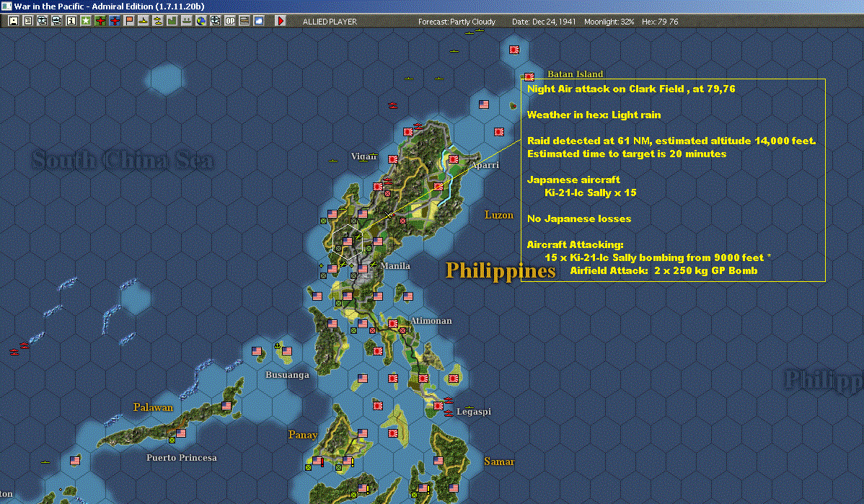864x504 pixels.
Task: Click 'Airfield Attack: 2 x 250 kg GP Bomb'
Action: (x=664, y=270)
